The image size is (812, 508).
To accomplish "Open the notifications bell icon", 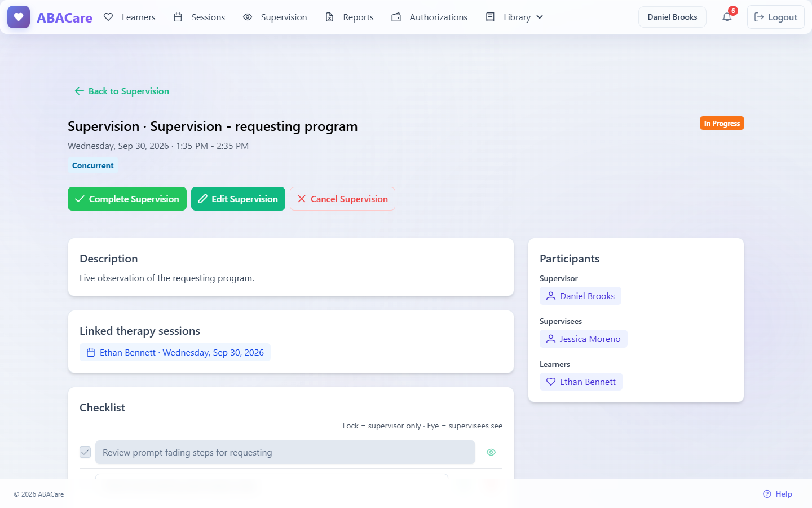I will (727, 17).
